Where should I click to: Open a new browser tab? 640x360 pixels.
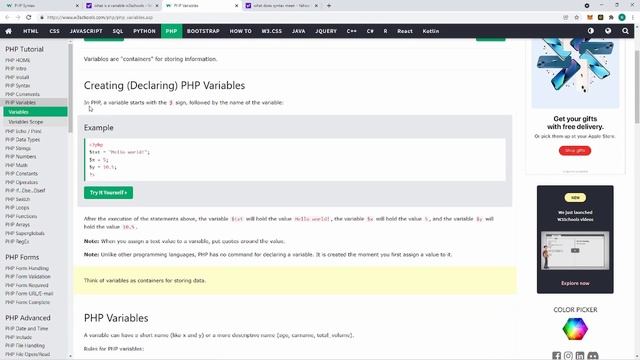click(329, 6)
